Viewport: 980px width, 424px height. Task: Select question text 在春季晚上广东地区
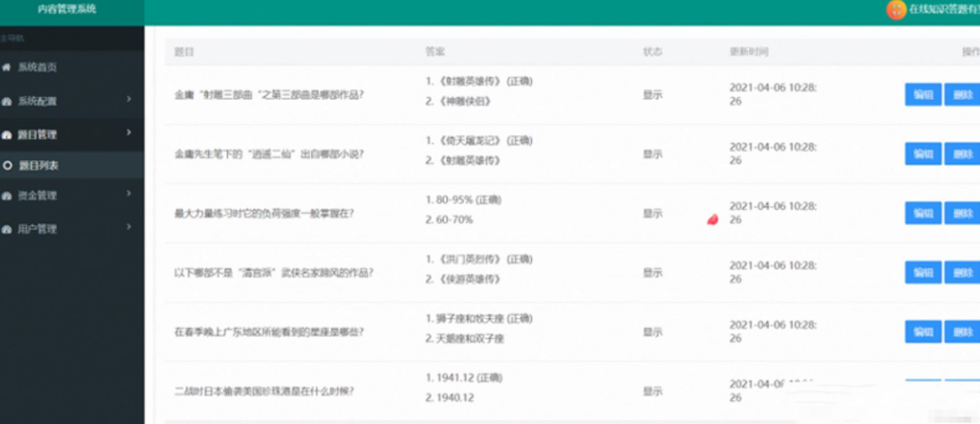[269, 332]
